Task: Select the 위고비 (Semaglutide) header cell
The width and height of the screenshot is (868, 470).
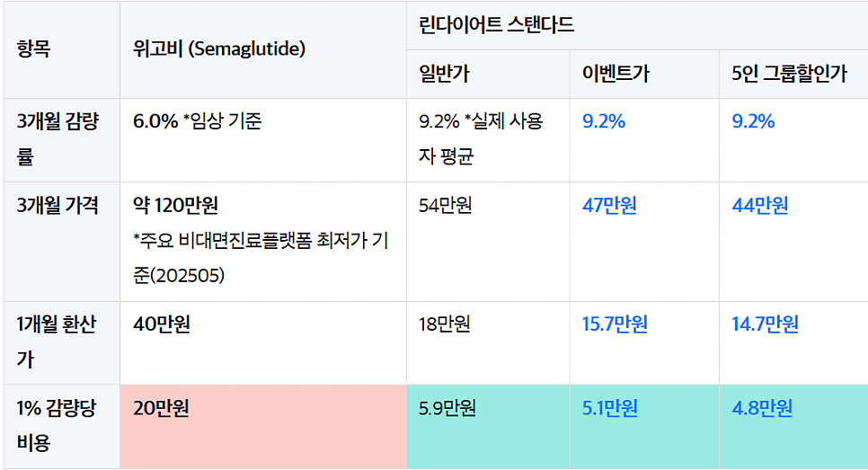Action: 219,49
